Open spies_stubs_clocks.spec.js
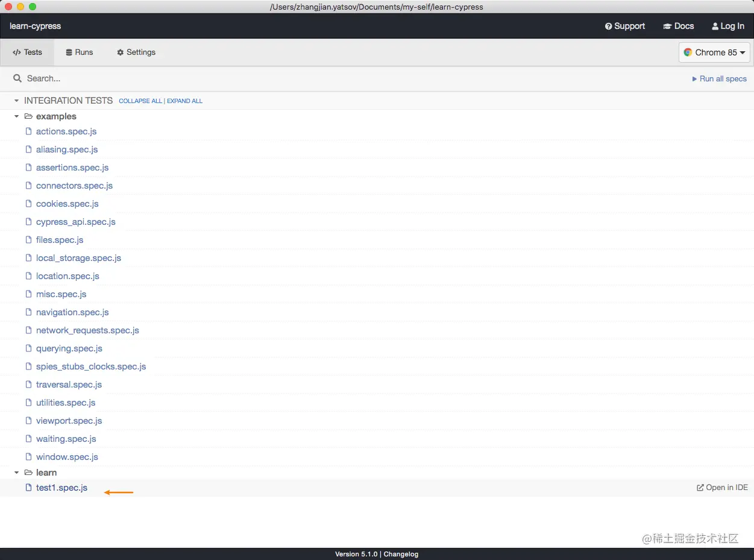754x560 pixels. click(x=91, y=367)
